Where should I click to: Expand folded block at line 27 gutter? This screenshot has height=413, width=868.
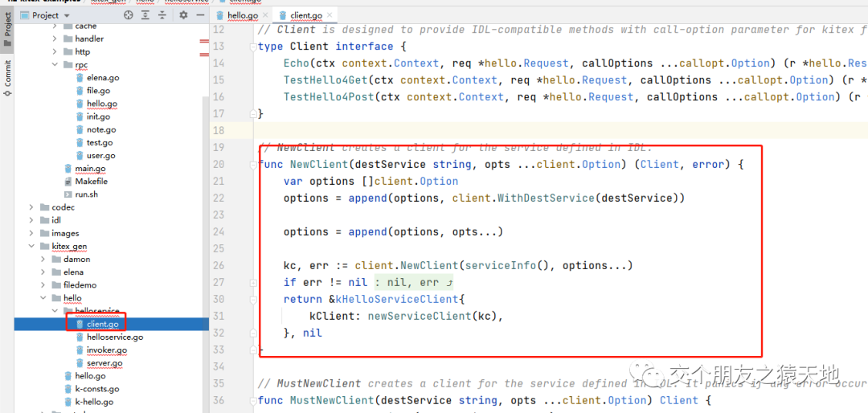(252, 282)
